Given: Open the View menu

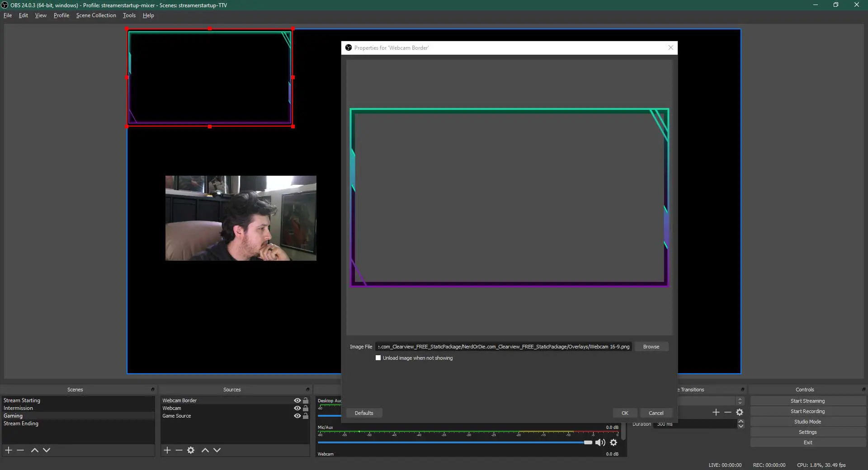Looking at the screenshot, I should [41, 15].
